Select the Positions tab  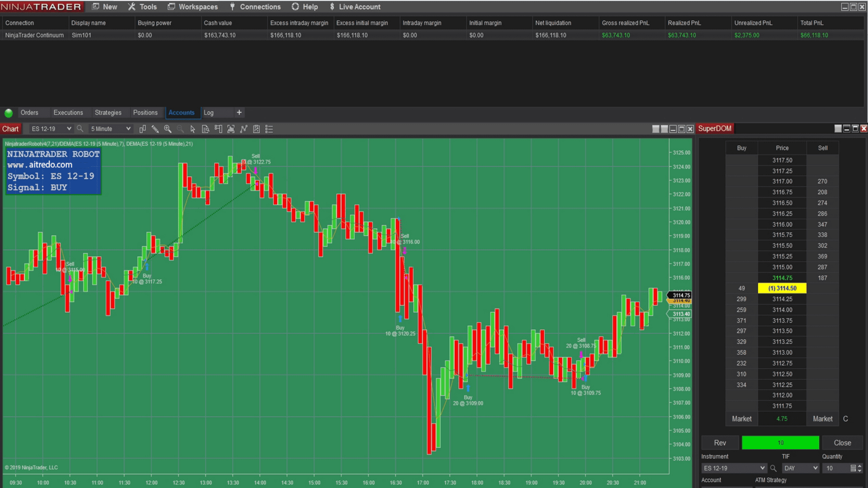point(146,113)
